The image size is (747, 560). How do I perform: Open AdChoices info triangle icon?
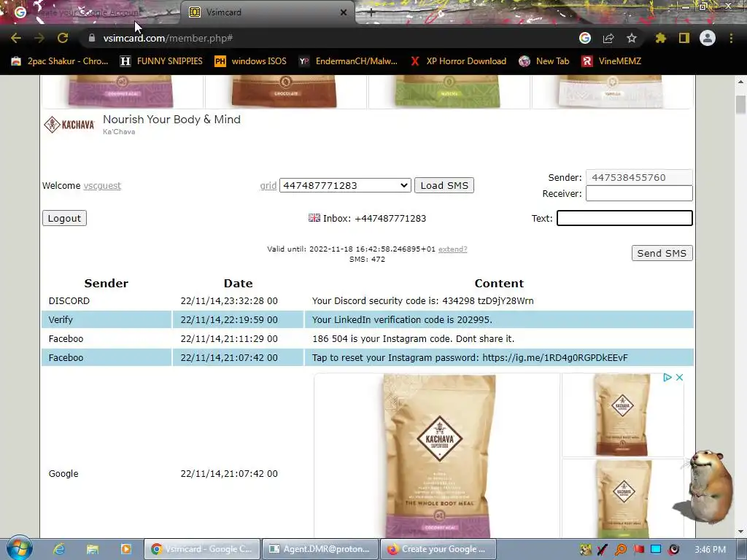pos(667,377)
